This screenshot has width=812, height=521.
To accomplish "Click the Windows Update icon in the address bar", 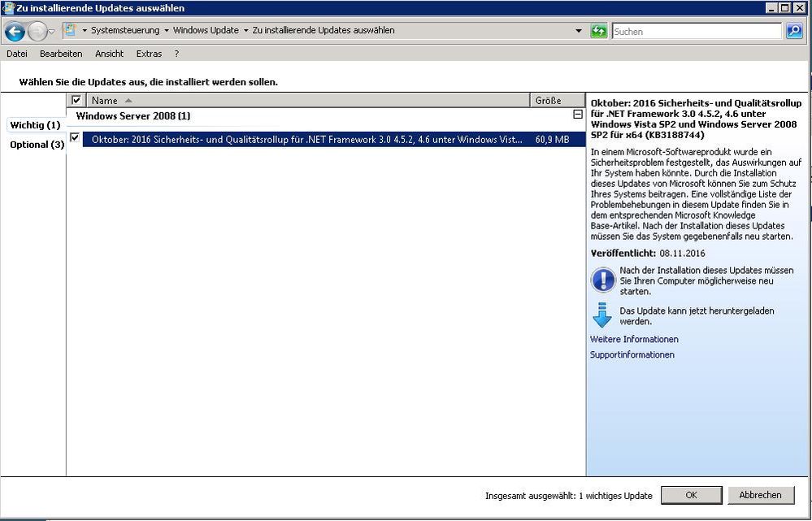I will [70, 30].
